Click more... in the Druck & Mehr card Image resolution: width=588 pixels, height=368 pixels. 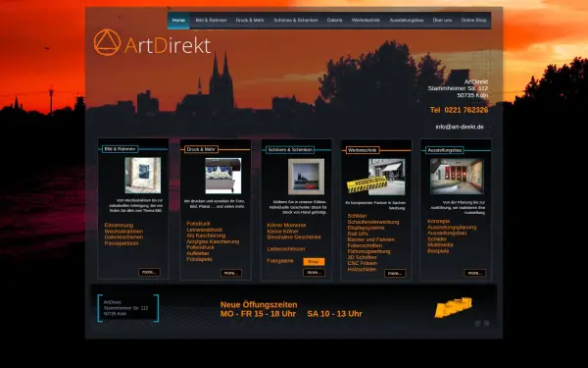tap(230, 273)
